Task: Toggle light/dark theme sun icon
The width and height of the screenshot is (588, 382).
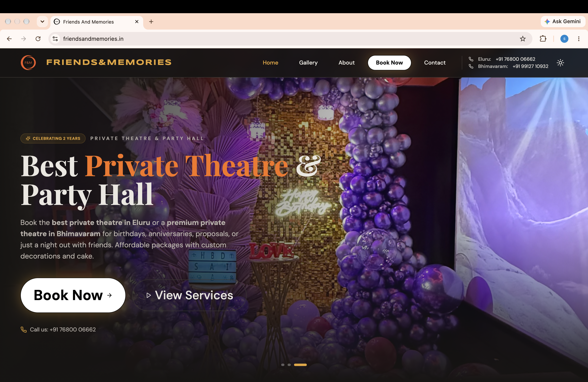Action: point(560,63)
